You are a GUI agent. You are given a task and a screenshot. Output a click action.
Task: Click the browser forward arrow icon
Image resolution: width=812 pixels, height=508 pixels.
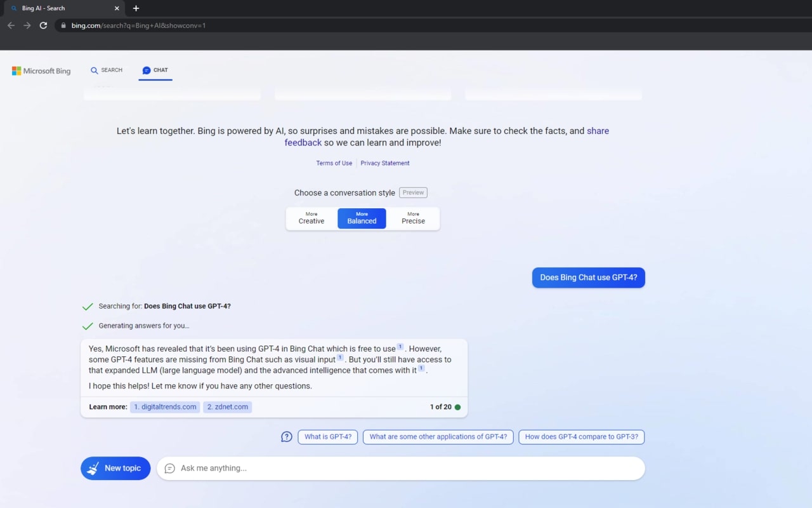(x=27, y=25)
